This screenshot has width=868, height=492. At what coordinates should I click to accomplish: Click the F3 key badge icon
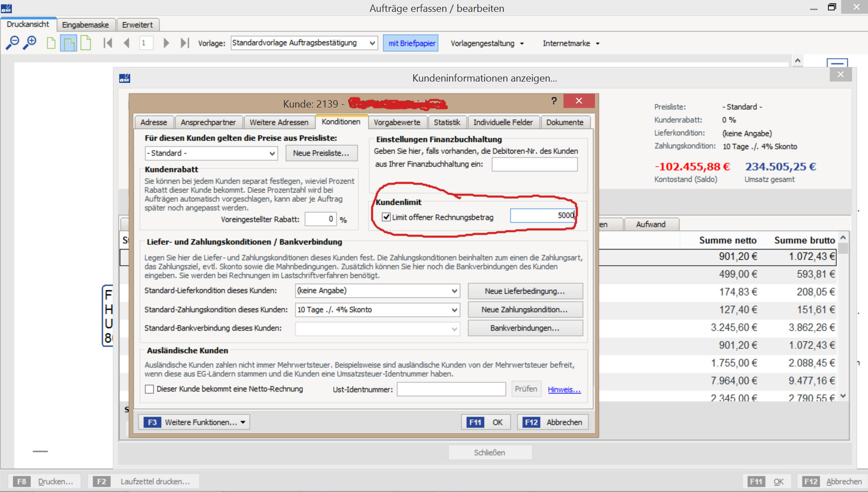(x=152, y=422)
